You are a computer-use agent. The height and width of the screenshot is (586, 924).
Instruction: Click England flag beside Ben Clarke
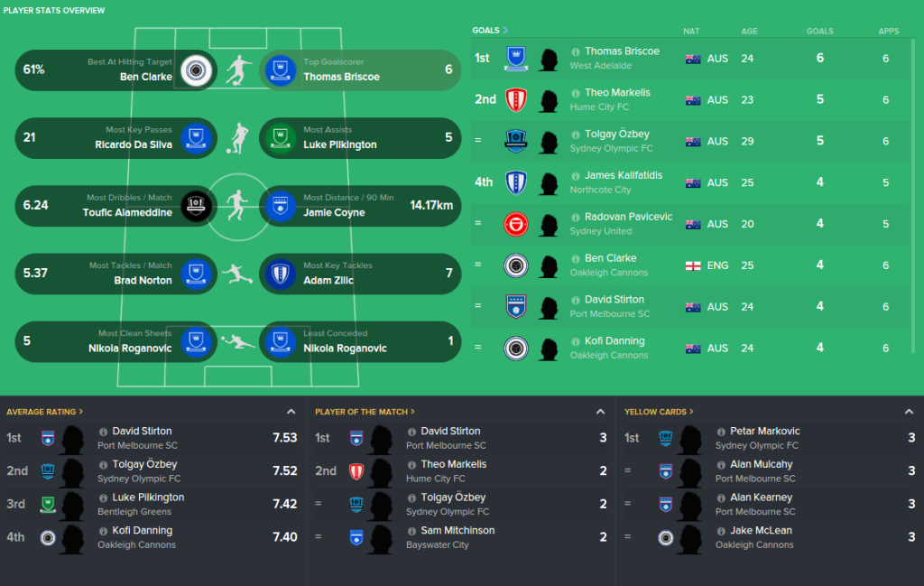693,265
